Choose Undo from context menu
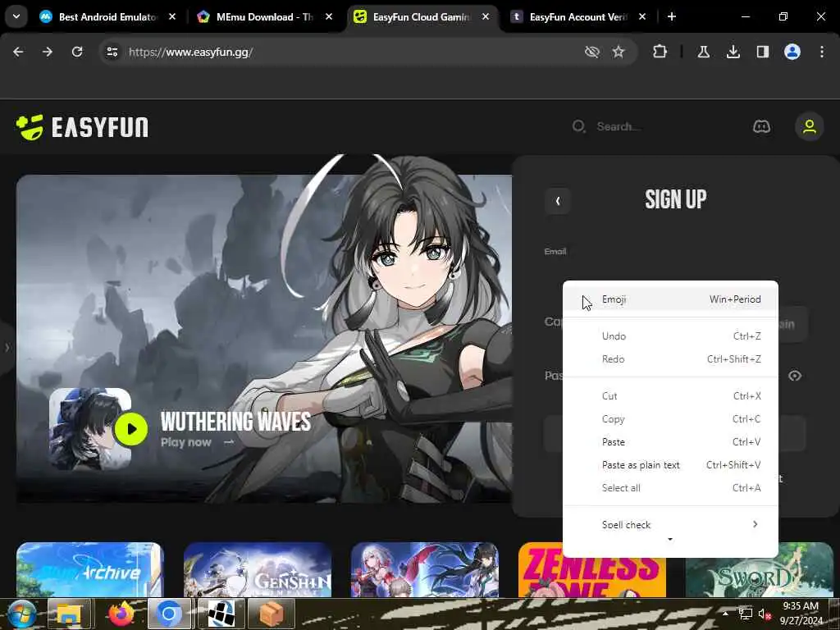The image size is (840, 630). (670, 336)
